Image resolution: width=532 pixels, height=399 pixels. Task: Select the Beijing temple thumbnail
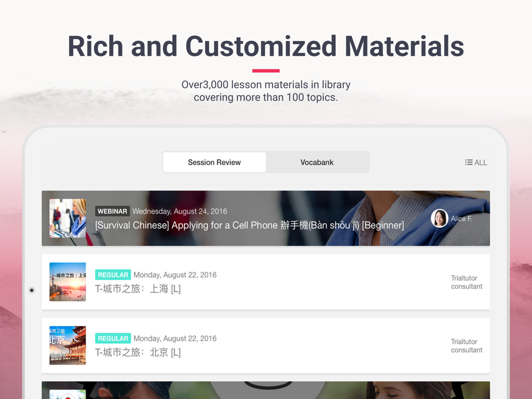pyautogui.click(x=68, y=345)
